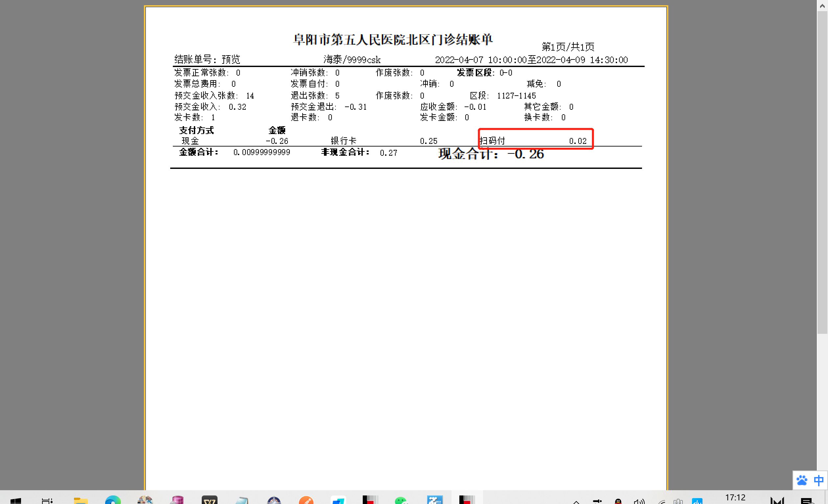Click the Baidu paw input method icon
828x504 pixels.
click(802, 481)
